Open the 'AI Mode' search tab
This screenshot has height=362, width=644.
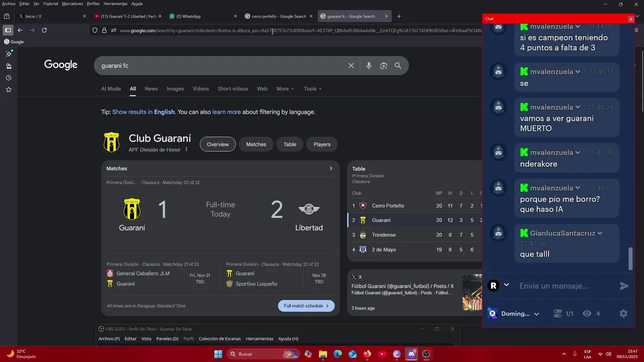coord(111,88)
